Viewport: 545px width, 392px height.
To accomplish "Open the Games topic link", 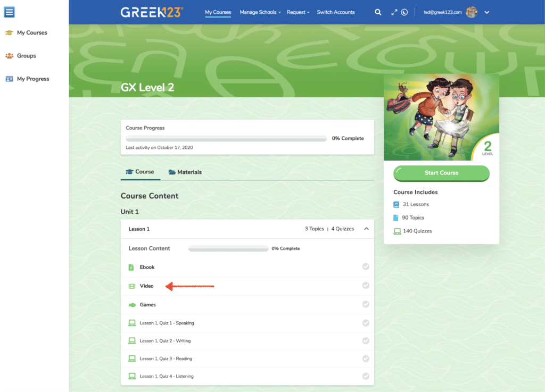I will click(148, 305).
